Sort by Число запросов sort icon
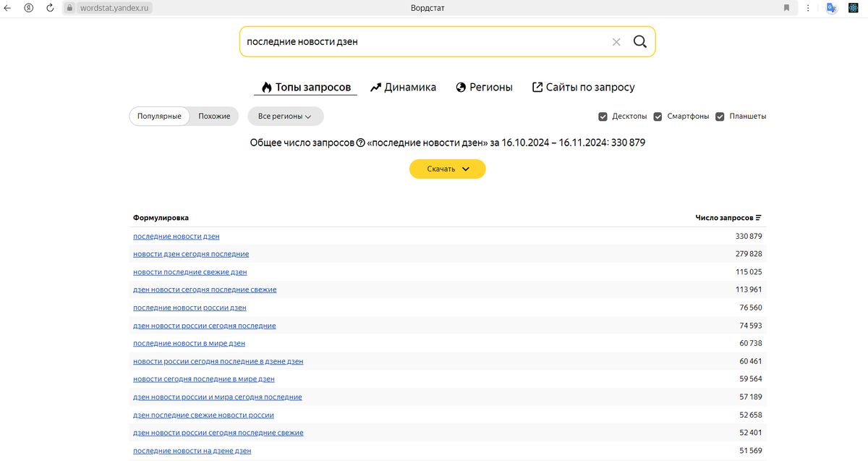Viewport: 868px width, 461px height. coord(758,218)
